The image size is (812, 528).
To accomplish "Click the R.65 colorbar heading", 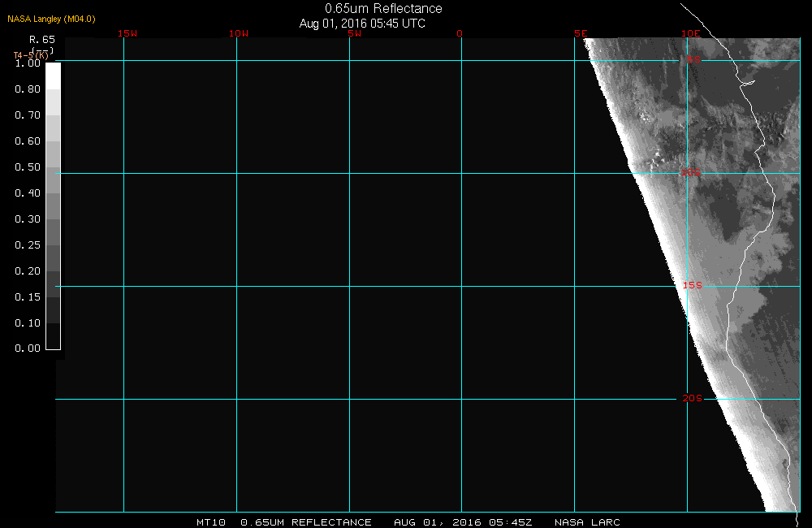I will [x=41, y=39].
